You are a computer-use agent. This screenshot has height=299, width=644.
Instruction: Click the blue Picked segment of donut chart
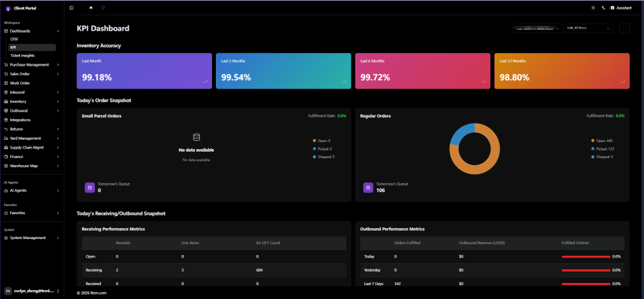(x=461, y=131)
